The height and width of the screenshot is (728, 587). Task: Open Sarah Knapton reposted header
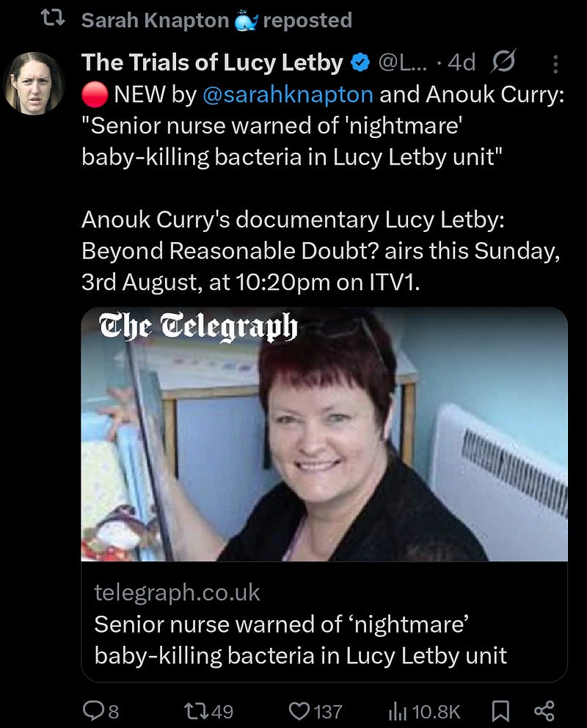point(216,21)
